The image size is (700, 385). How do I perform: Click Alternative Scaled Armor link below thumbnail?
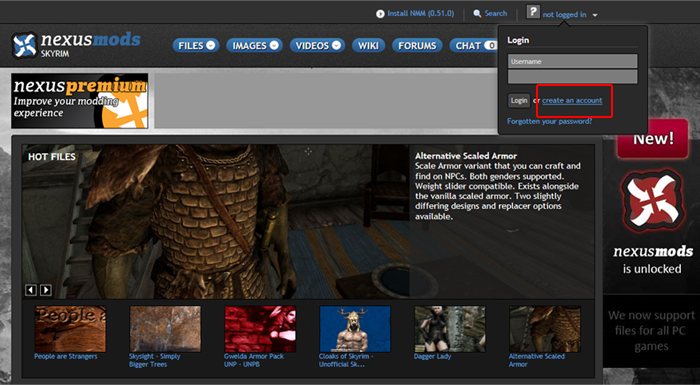[x=537, y=360]
